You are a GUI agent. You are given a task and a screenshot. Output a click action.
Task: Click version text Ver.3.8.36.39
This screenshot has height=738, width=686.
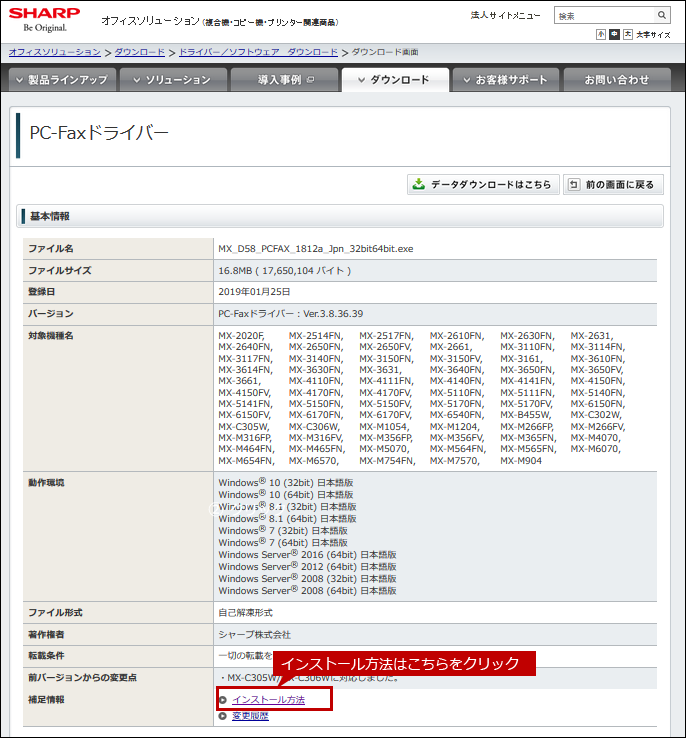click(x=333, y=313)
